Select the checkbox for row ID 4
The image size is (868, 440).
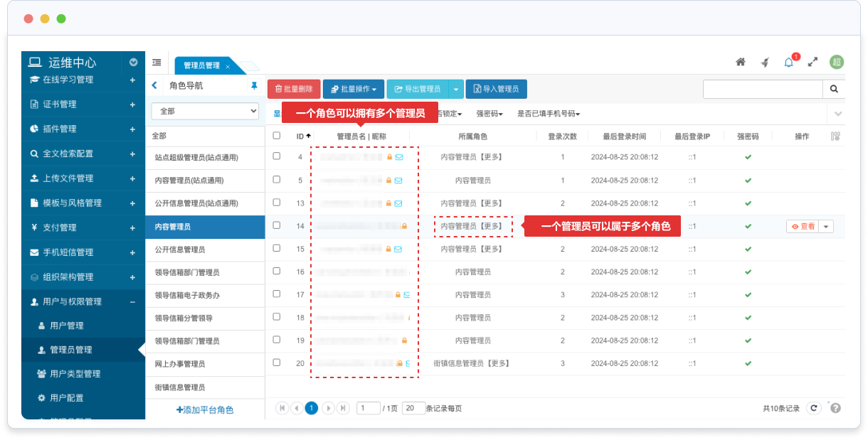click(277, 157)
